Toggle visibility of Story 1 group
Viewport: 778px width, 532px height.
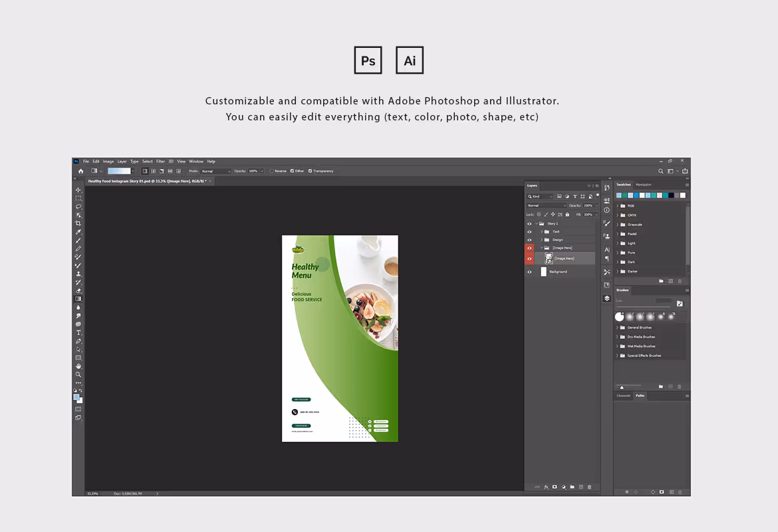[529, 224]
